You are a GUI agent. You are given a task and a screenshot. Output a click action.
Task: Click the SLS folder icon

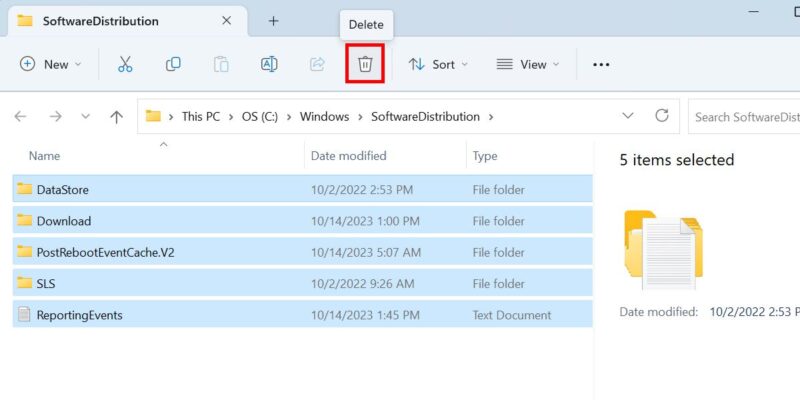24,282
